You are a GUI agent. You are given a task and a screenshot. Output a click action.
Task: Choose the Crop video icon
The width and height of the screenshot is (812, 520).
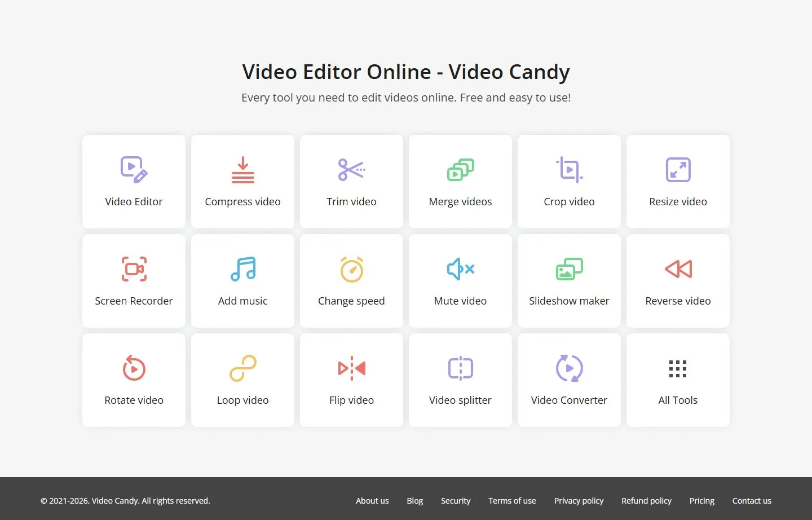pos(570,170)
